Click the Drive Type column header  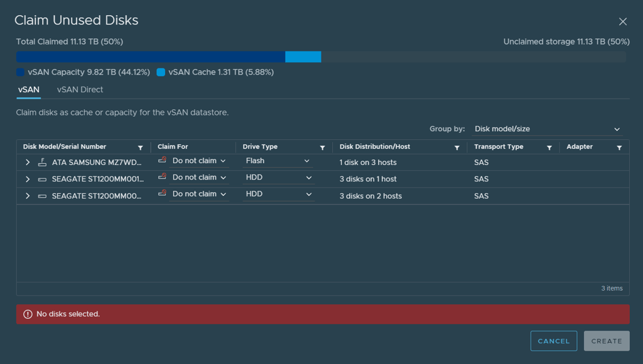[x=260, y=147]
